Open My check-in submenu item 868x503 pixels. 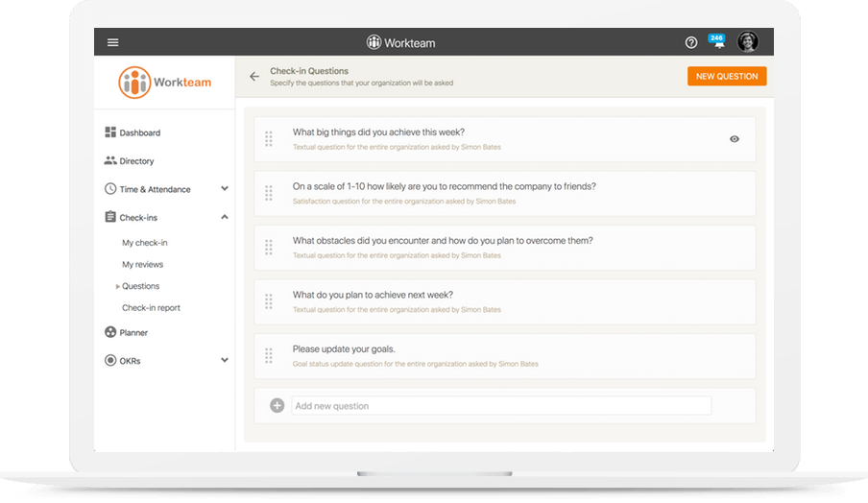[x=144, y=243]
